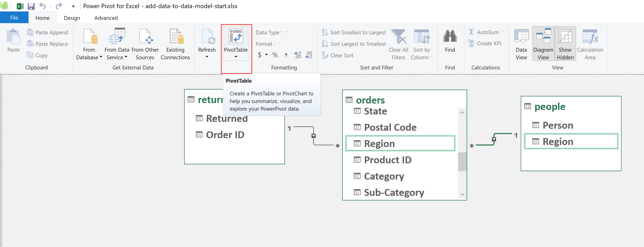This screenshot has width=644, height=247.
Task: Toggle the Calculation Area visibility
Action: pyautogui.click(x=590, y=43)
